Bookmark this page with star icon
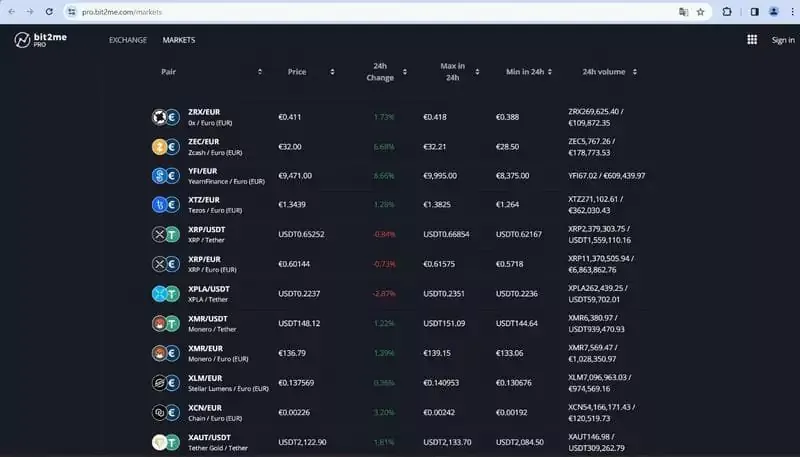This screenshot has width=800, height=457. [701, 12]
